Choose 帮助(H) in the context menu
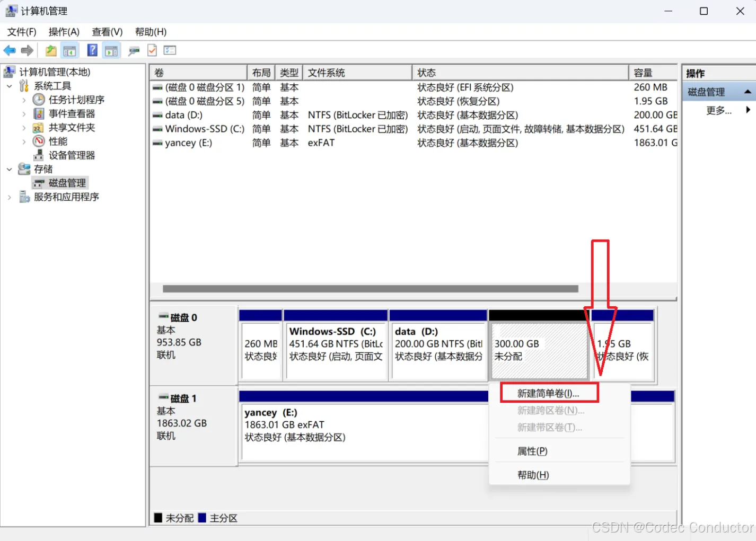 pos(533,475)
